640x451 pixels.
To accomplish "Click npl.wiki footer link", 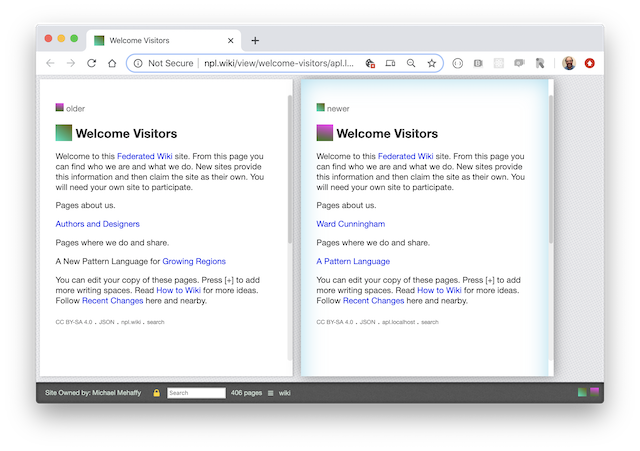I will (x=131, y=322).
